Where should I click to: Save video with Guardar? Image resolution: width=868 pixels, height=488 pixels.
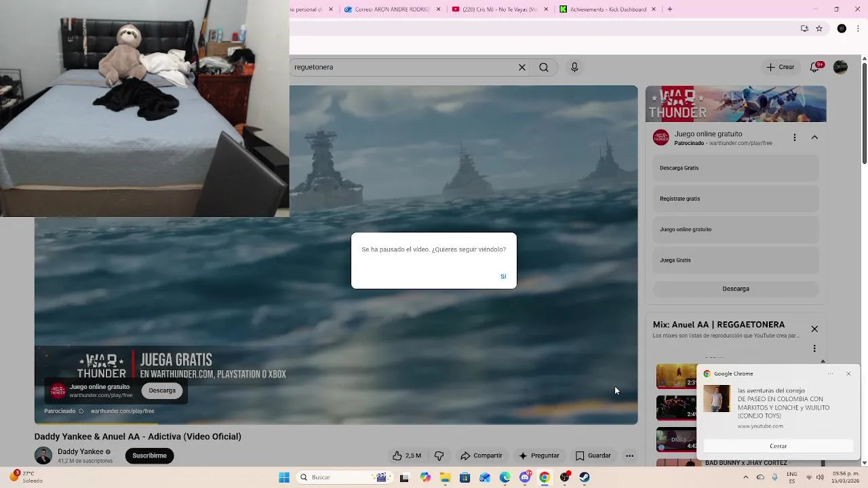click(593, 455)
